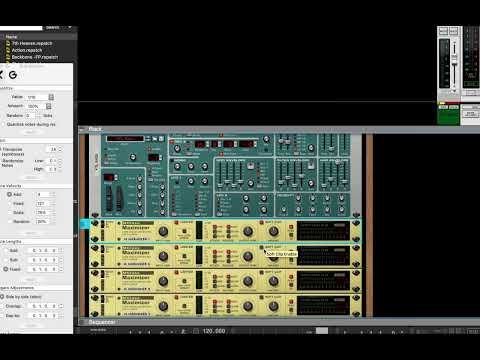Click the tempo value 120.000
Image resolution: width=480 pixels, height=360 pixels.
point(214,331)
